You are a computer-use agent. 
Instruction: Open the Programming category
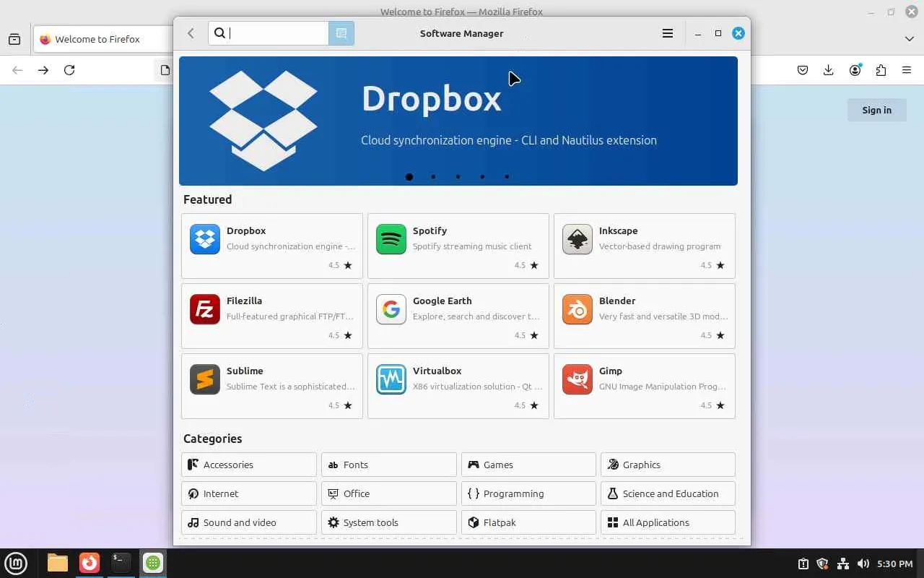528,493
